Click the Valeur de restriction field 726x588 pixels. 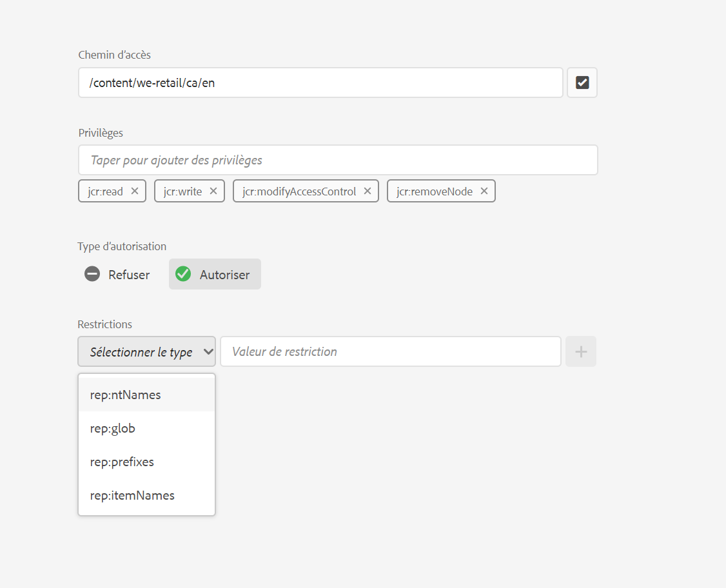tap(391, 351)
